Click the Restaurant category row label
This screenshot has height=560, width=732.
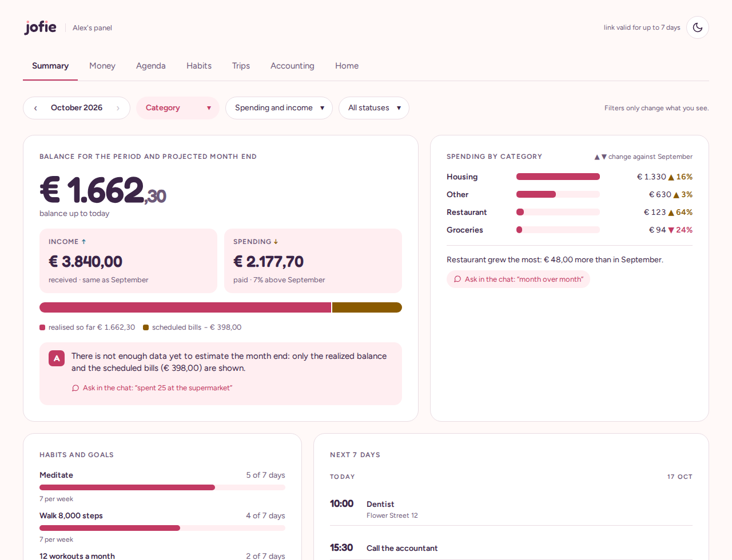467,212
